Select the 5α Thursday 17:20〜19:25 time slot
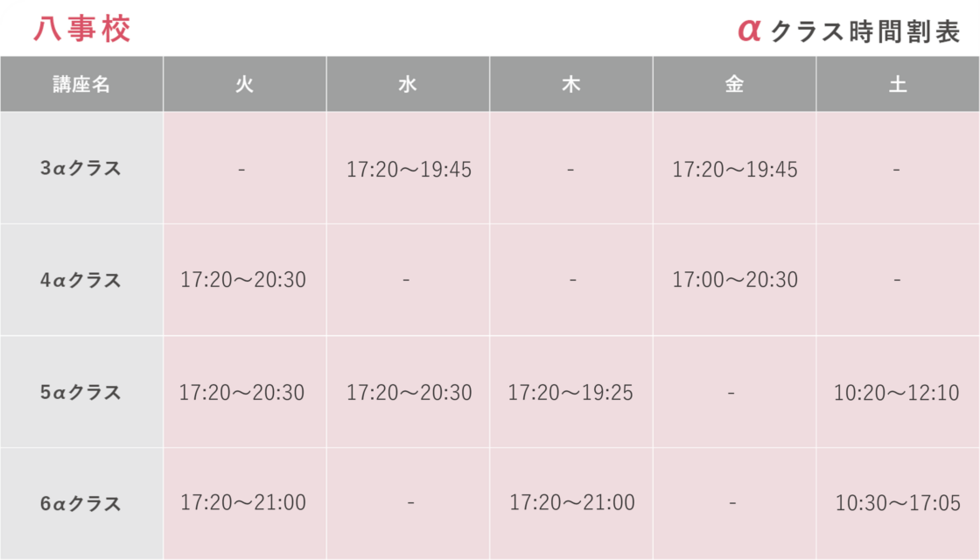 pos(570,393)
